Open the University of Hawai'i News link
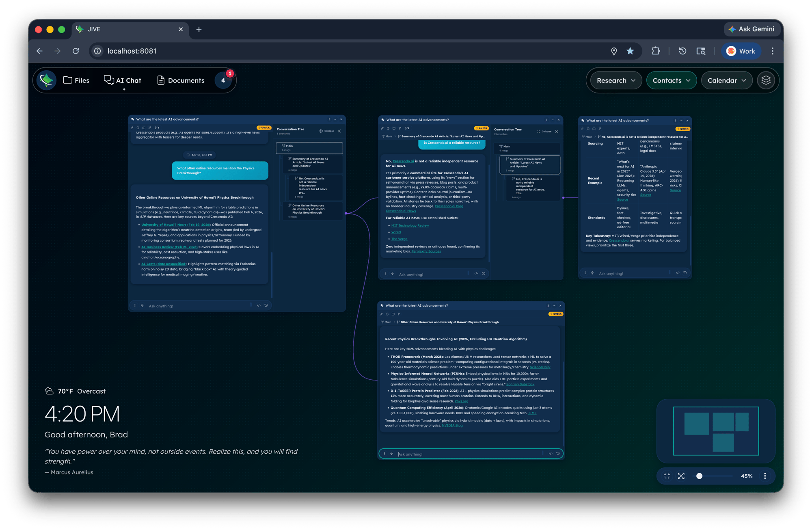 176,225
